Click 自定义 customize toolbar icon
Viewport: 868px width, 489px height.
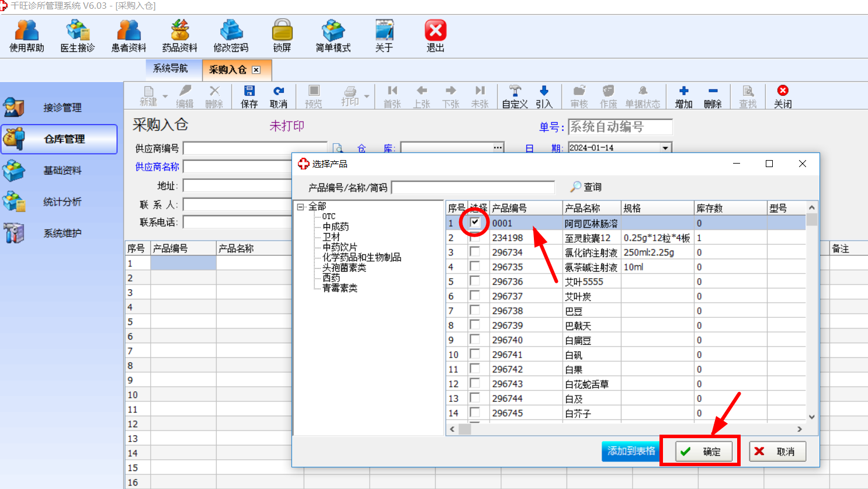[515, 97]
